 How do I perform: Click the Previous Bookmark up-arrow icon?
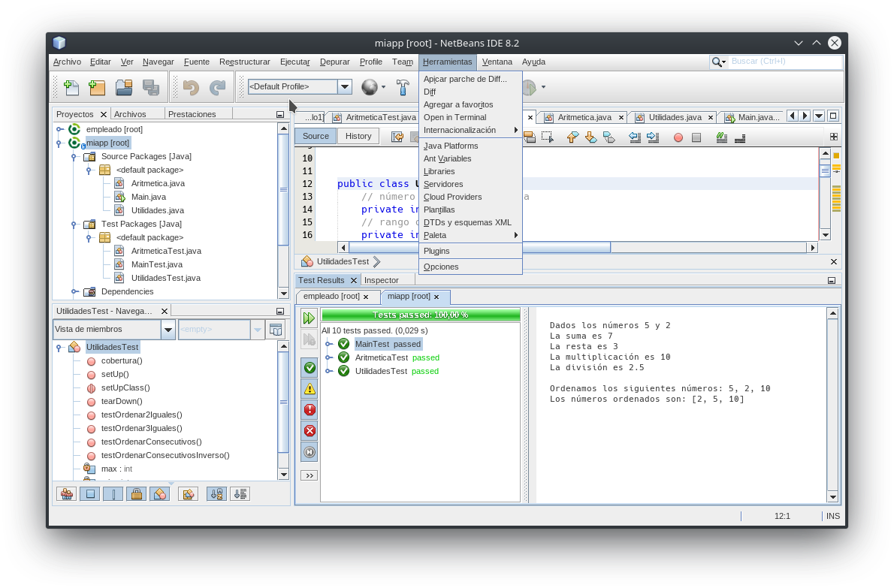coord(572,137)
